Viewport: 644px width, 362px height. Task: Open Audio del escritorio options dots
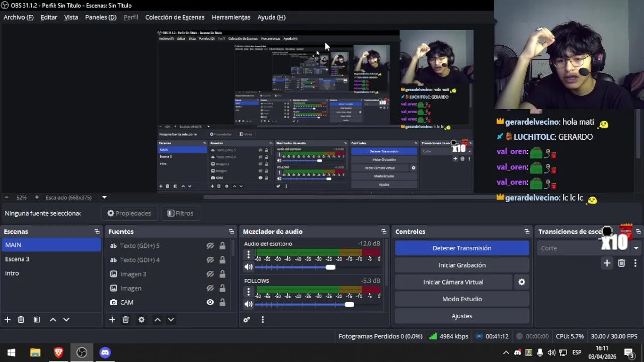(x=248, y=255)
